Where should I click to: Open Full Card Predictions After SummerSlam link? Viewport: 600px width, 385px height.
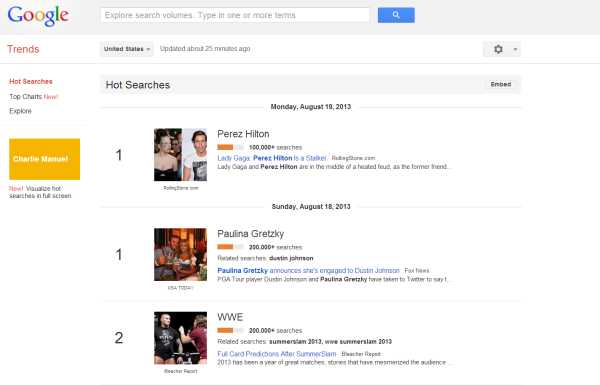277,354
